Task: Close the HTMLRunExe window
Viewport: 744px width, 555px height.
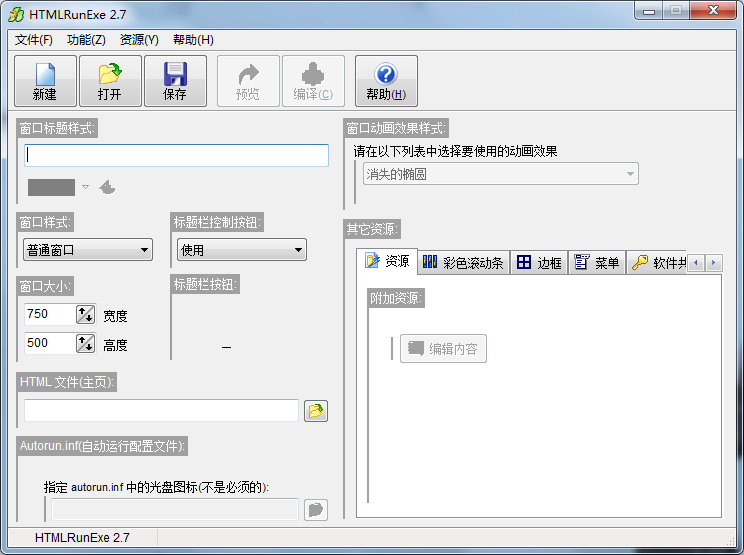Action: (x=713, y=10)
